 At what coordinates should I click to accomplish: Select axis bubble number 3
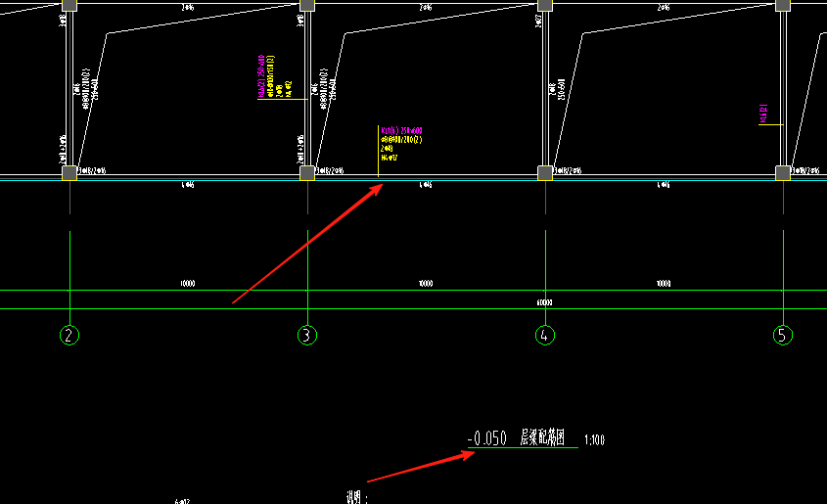coord(307,336)
